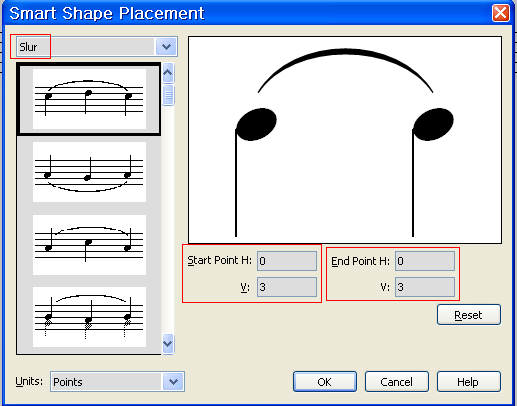This screenshot has height=406, width=517.
Task: Click the list scroll down arrow
Action: coord(168,343)
